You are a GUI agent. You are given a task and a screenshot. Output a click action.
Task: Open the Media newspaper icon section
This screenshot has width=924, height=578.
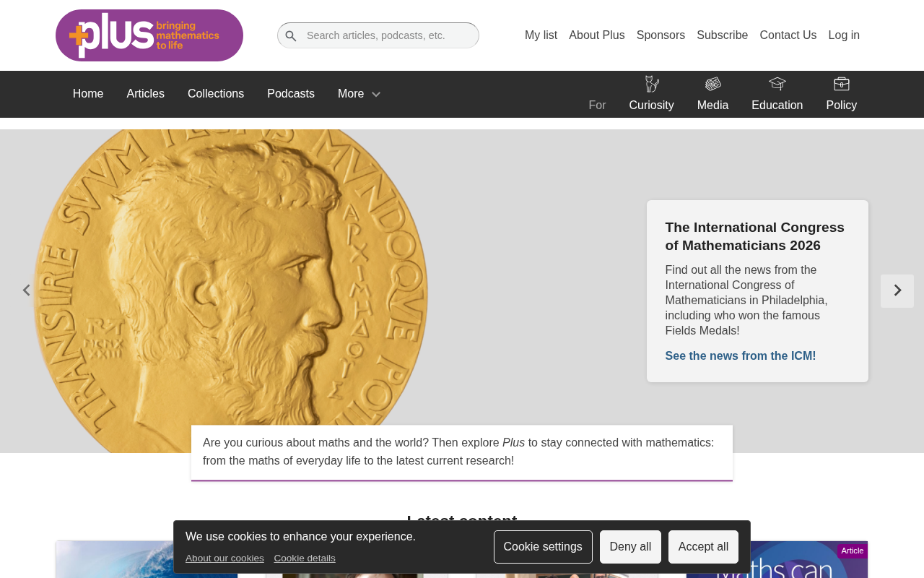click(x=712, y=94)
